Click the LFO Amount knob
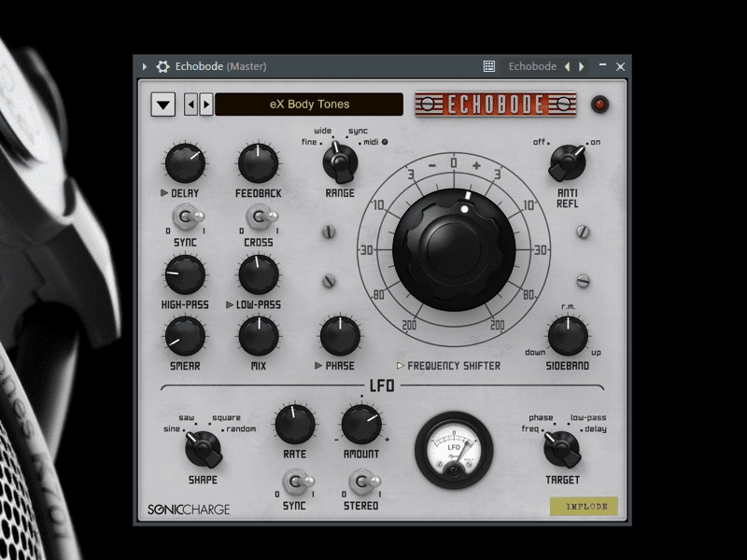The height and width of the screenshot is (560, 747). (361, 424)
